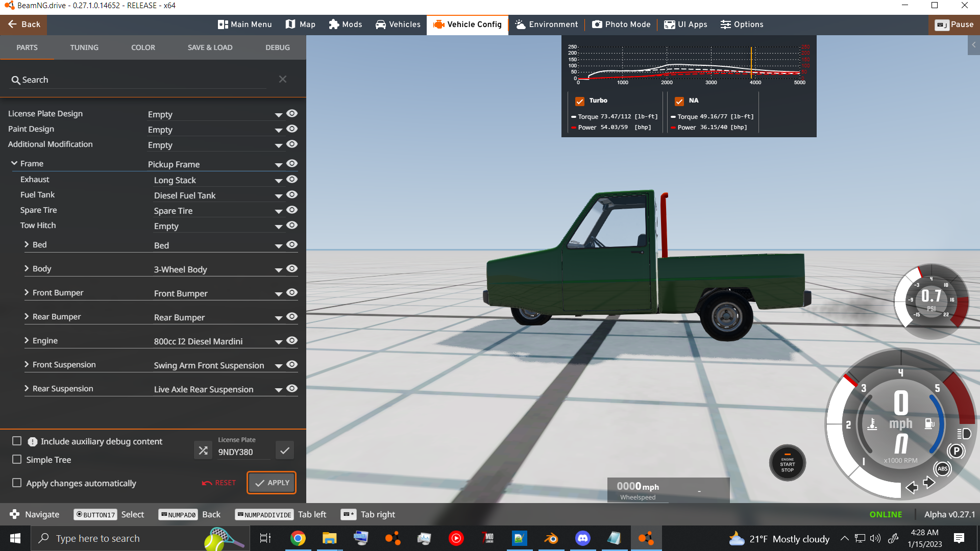Open the Map menu item

301,24
